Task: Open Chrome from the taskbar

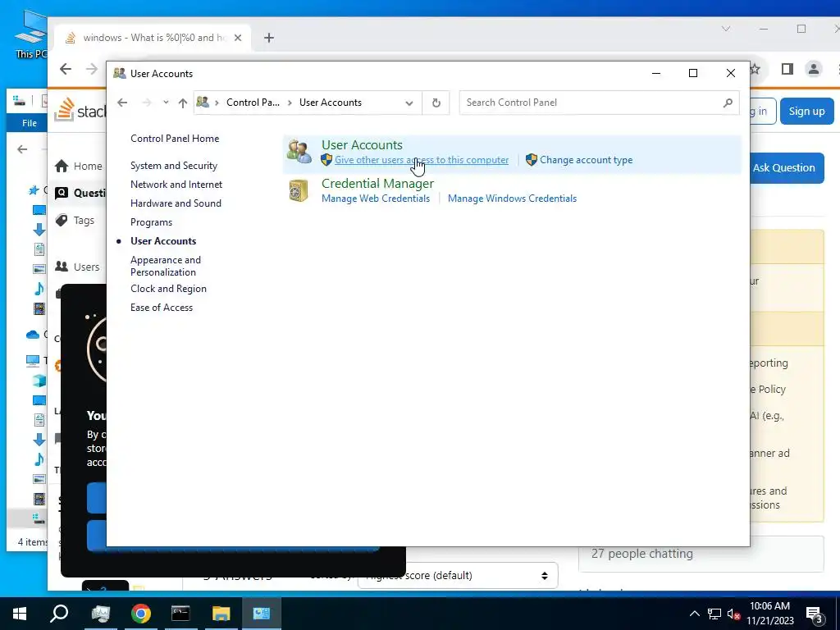Action: coord(141,614)
